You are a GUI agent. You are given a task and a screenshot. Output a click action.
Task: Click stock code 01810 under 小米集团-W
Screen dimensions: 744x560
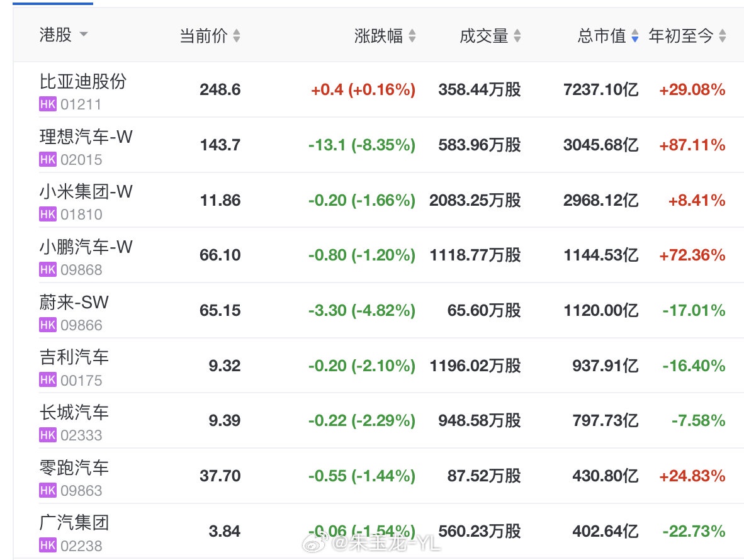[81, 215]
